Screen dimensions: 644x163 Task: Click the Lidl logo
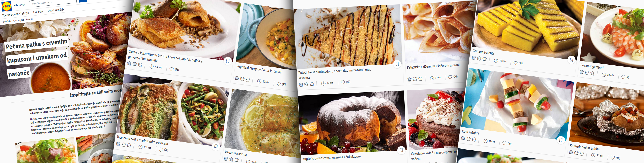pos(7,6)
